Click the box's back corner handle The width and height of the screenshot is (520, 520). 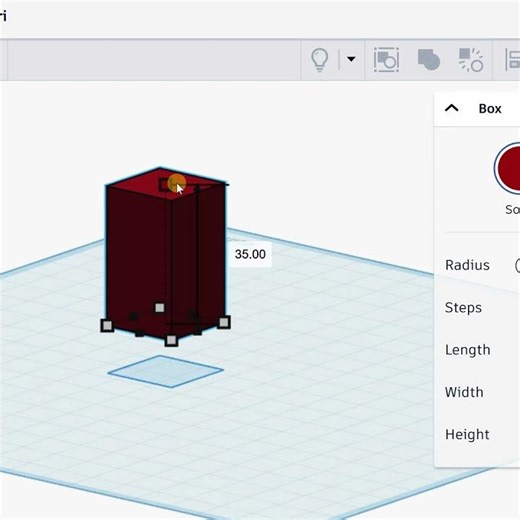(x=160, y=308)
